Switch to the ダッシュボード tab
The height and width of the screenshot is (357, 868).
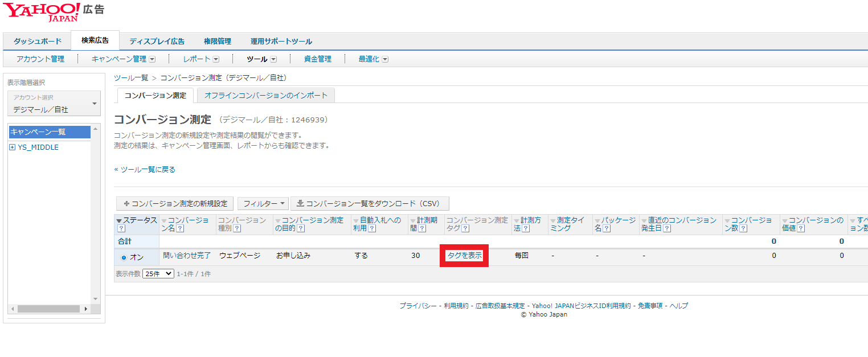tap(38, 42)
